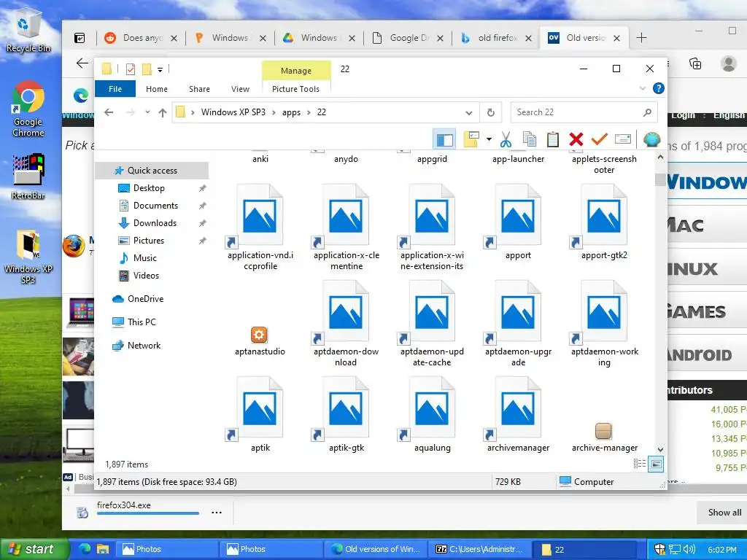Click the Search 22 input field
This screenshot has height=560, width=747.
pos(578,112)
